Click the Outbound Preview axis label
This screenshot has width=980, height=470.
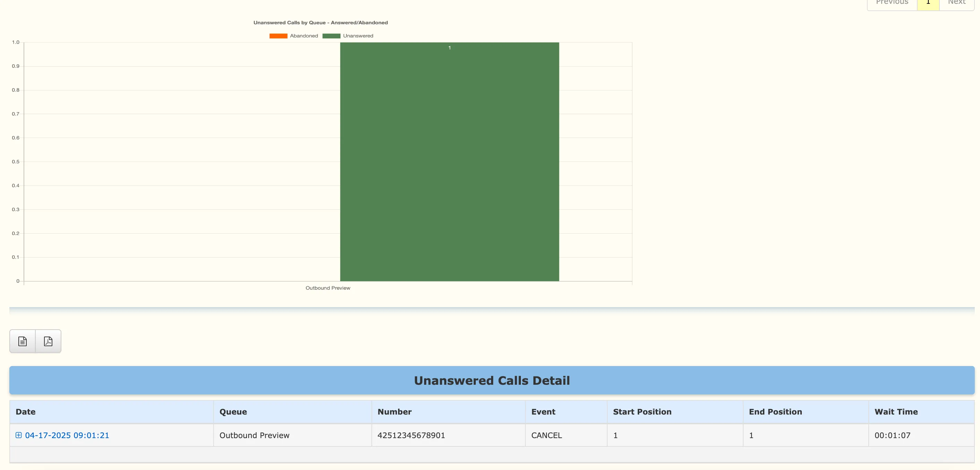pyautogui.click(x=328, y=288)
